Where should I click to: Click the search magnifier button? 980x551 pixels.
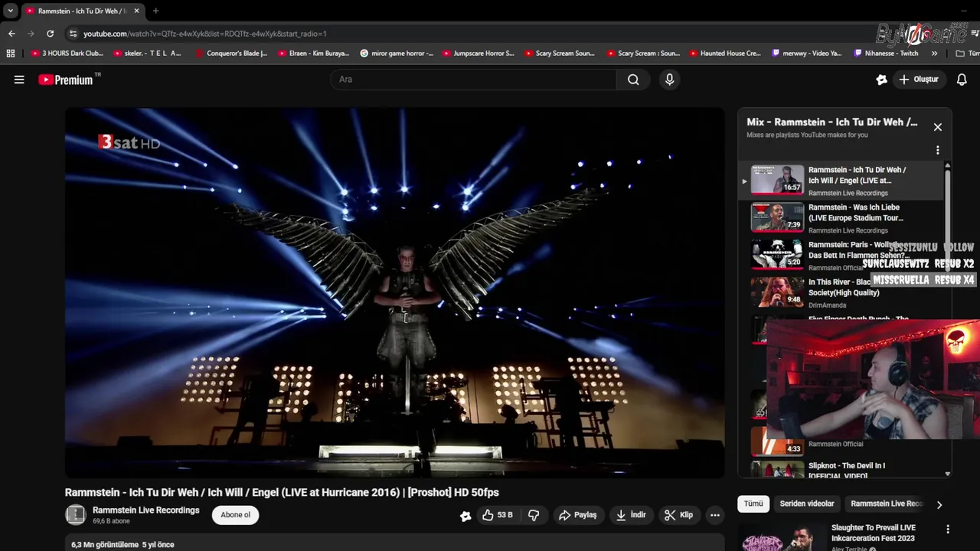(x=633, y=80)
